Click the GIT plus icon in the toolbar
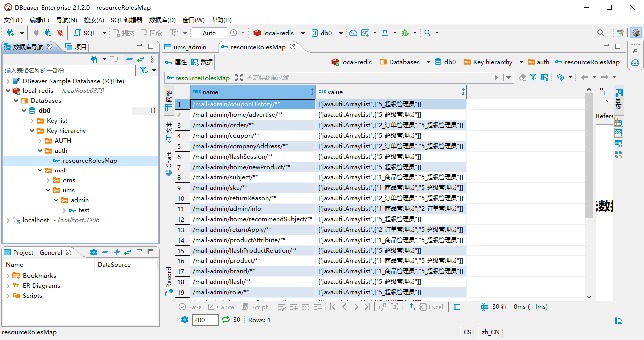Viewport: 644px width, 340px height. 365,33
